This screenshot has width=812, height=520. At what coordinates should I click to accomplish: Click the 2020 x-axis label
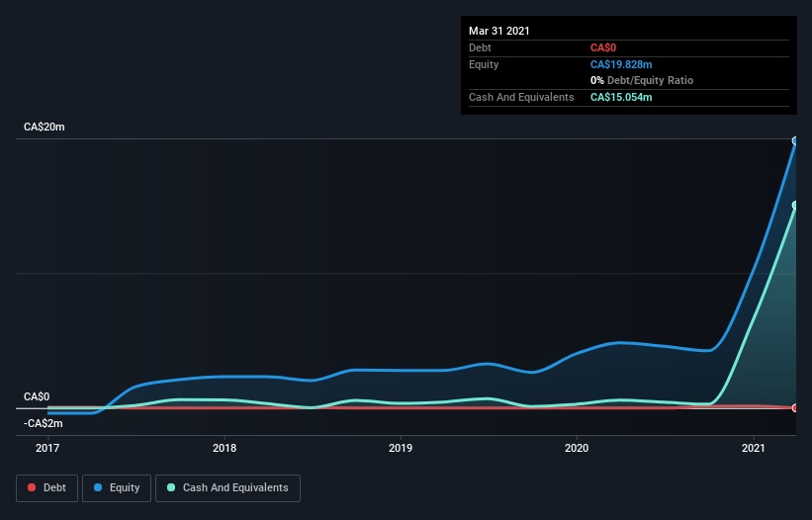click(x=577, y=448)
